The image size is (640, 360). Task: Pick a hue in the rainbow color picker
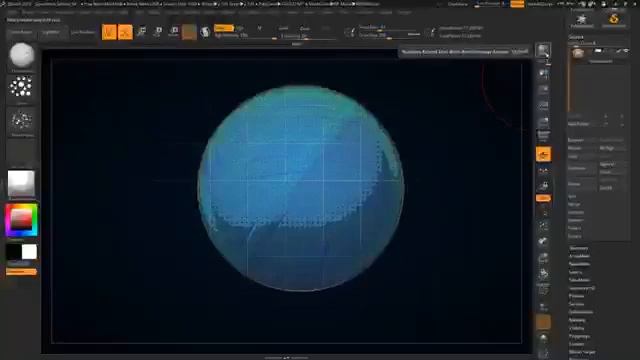(21, 220)
